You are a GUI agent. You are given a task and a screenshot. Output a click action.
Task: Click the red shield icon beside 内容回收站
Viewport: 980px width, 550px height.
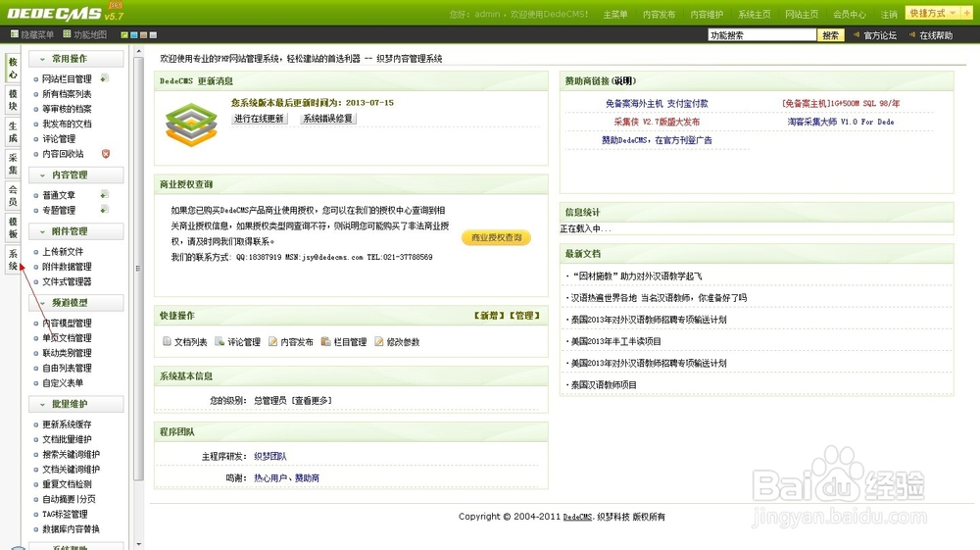click(106, 153)
